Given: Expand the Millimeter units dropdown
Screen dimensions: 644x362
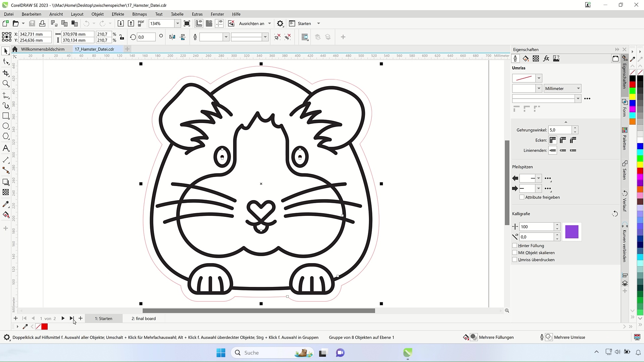Looking at the screenshot, I should (x=578, y=88).
